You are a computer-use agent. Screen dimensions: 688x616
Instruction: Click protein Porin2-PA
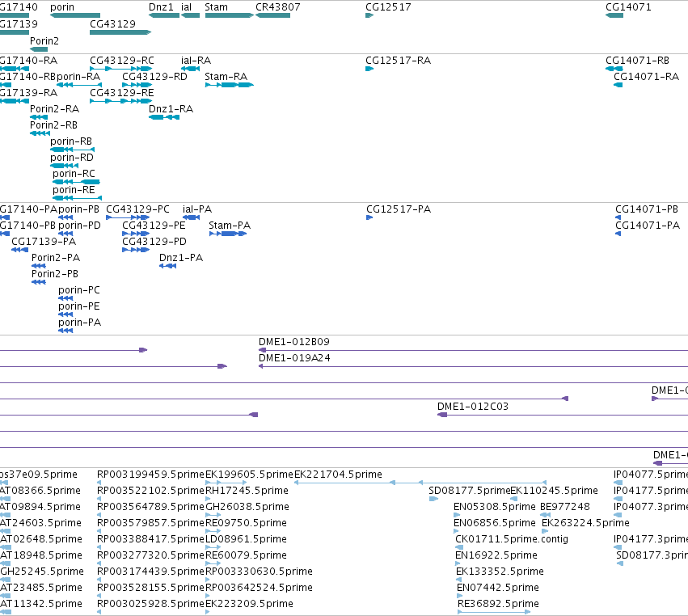pos(39,266)
